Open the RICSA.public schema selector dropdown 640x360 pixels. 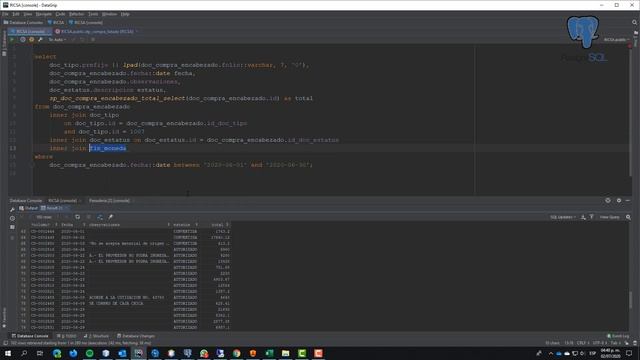tap(616, 40)
